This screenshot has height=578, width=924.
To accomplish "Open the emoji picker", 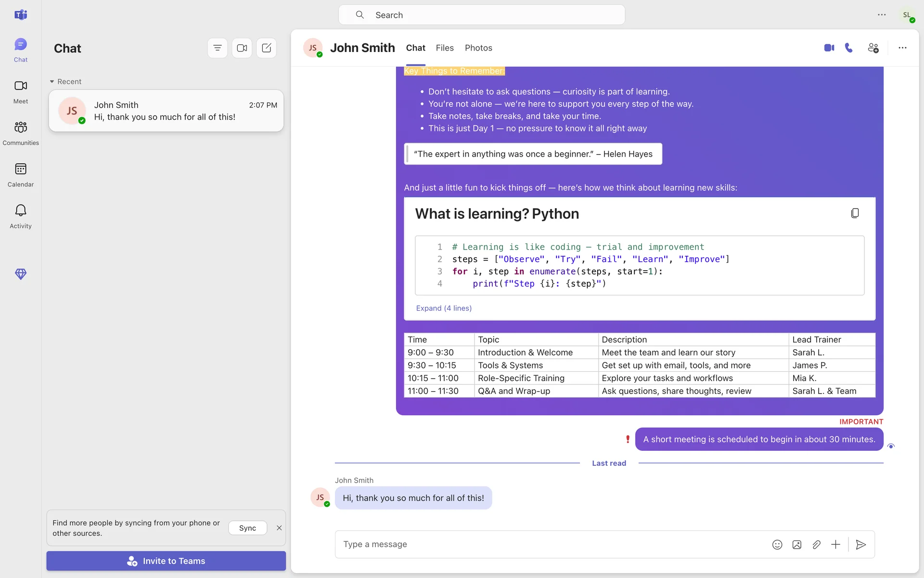I will pos(777,544).
